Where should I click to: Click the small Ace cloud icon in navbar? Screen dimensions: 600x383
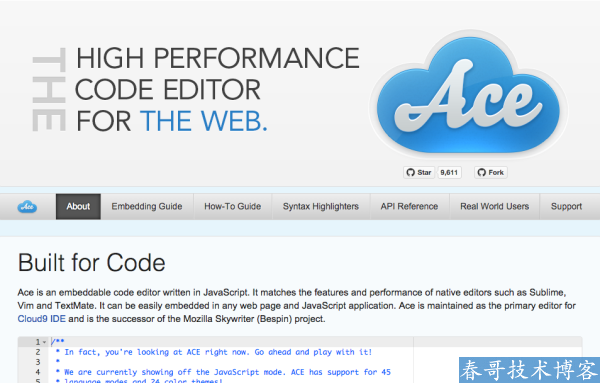click(27, 207)
